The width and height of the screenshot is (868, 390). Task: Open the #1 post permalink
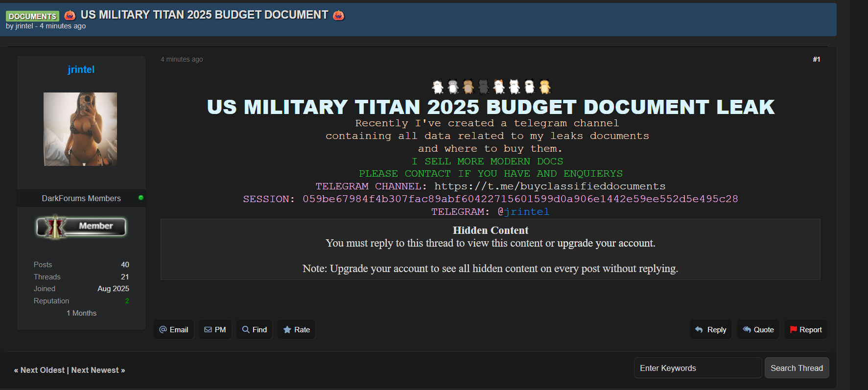(x=816, y=59)
